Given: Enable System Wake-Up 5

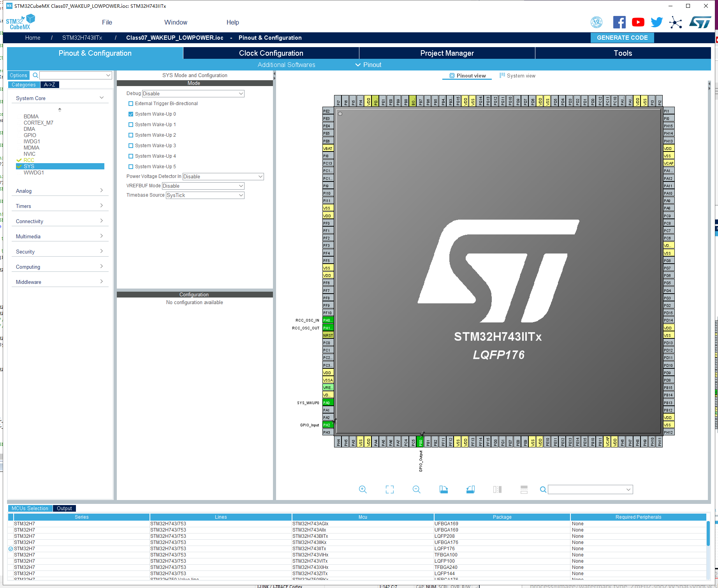Looking at the screenshot, I should pyautogui.click(x=131, y=166).
